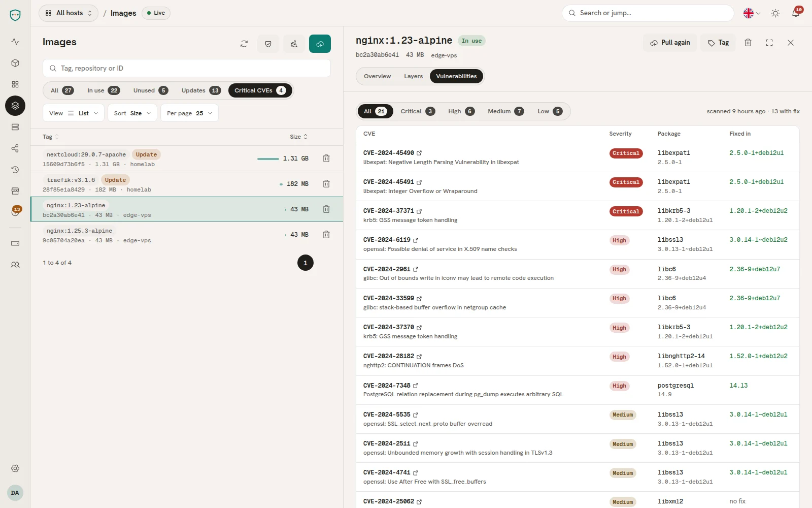Filter images by In use
Screen dimensions: 812x508
click(x=104, y=90)
